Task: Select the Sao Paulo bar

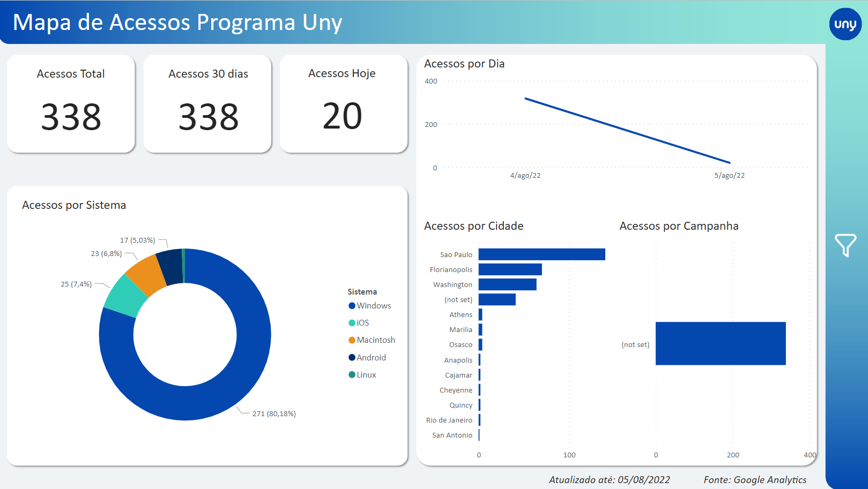Action: click(541, 254)
